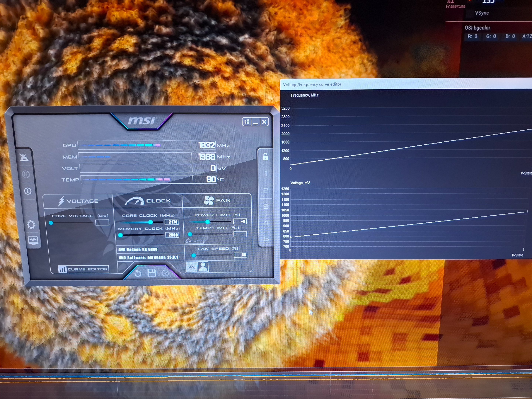
Task: Click the OSI bgcolor A value
Action: click(527, 36)
